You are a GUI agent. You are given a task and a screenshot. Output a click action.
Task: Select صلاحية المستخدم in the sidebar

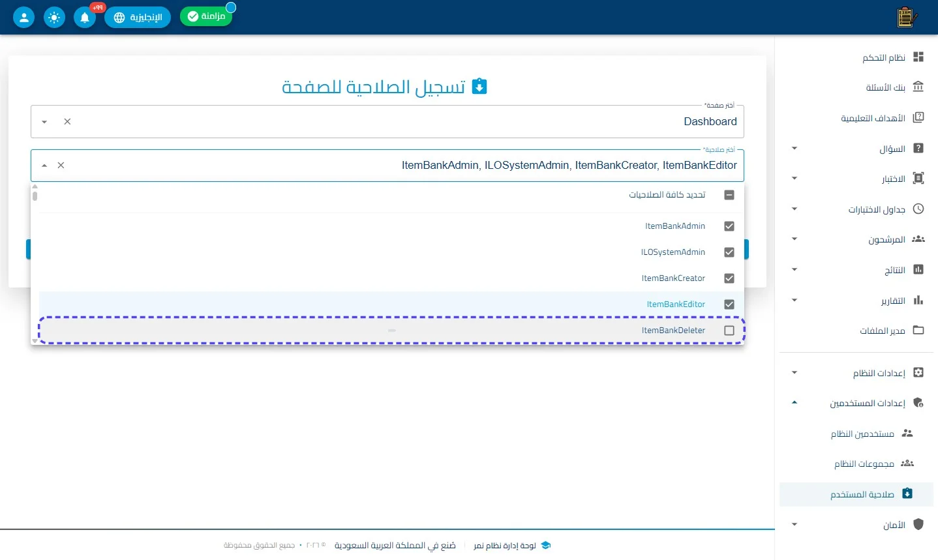point(856,494)
